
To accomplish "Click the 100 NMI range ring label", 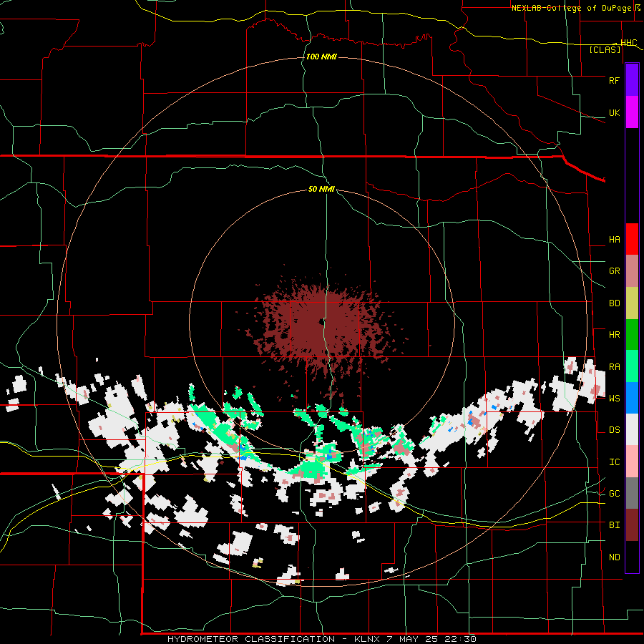I will tap(321, 57).
